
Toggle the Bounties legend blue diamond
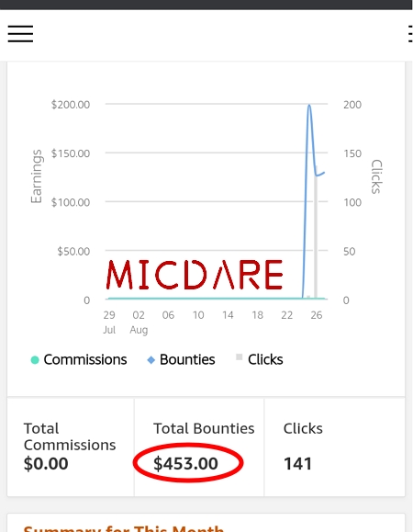tap(151, 360)
